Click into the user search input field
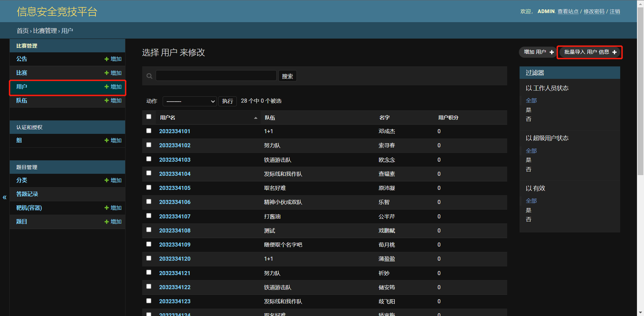This screenshot has height=316, width=644. coord(216,76)
